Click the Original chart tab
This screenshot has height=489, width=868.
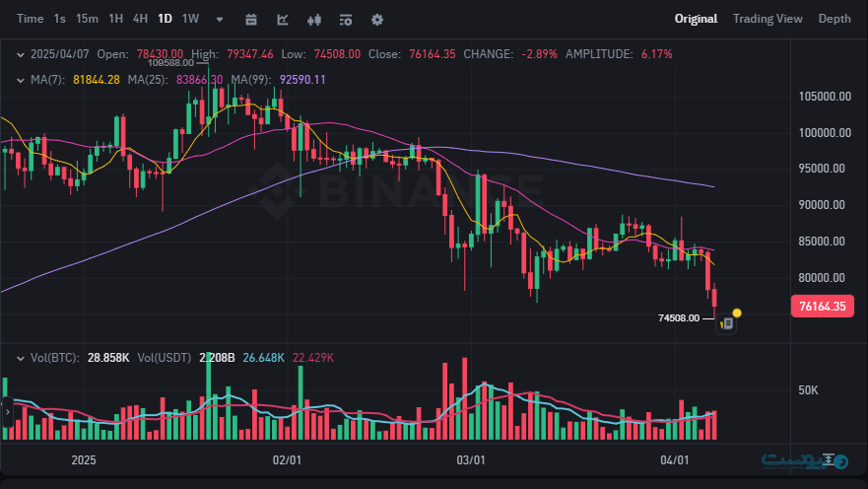click(x=696, y=19)
